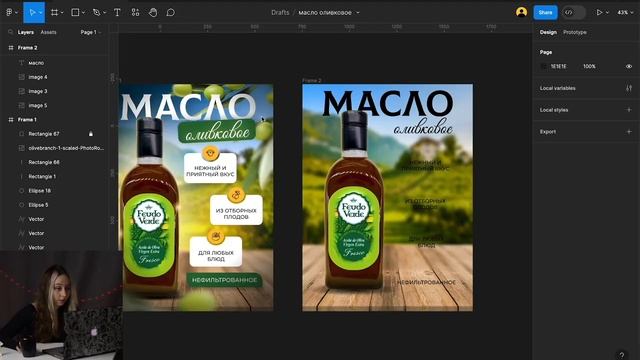
Task: Expand Figma main menu arrow
Action: pos(16,13)
